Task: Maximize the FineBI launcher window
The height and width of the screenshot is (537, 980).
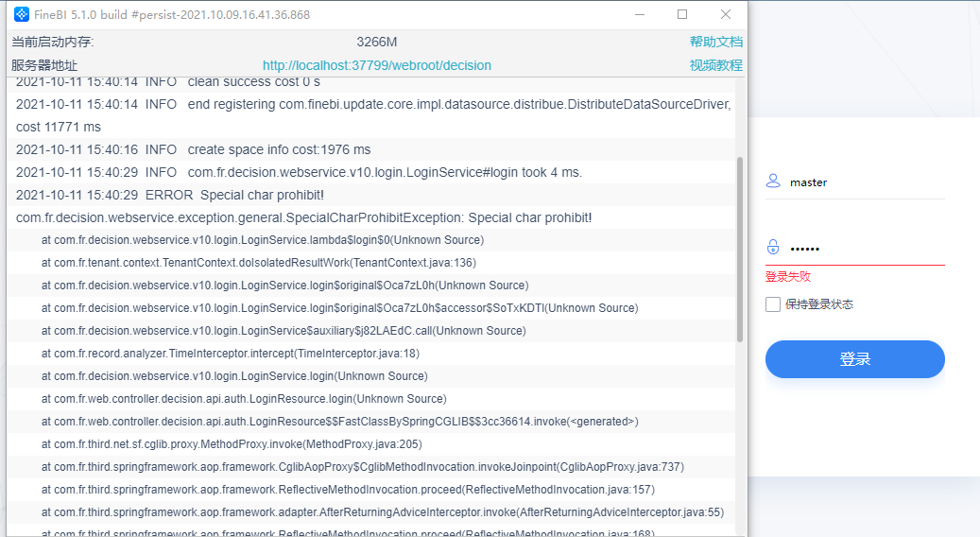Action: [682, 14]
